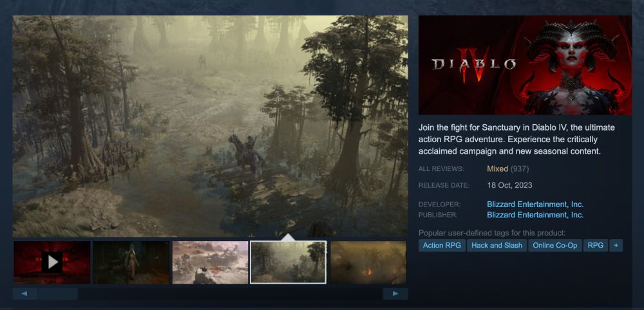Click the release date 18 Oct, 2023

509,185
